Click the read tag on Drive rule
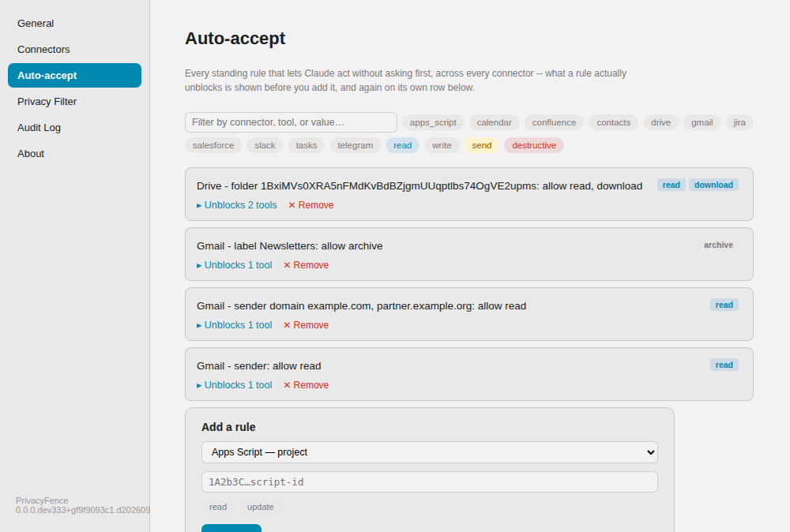The height and width of the screenshot is (532, 790). point(671,185)
